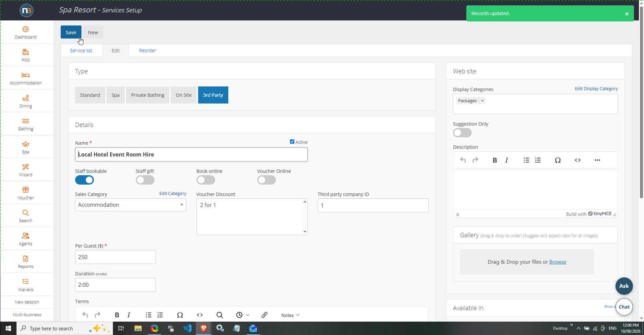
Task: Open the Dashboard sidebar icon
Action: coord(25,32)
